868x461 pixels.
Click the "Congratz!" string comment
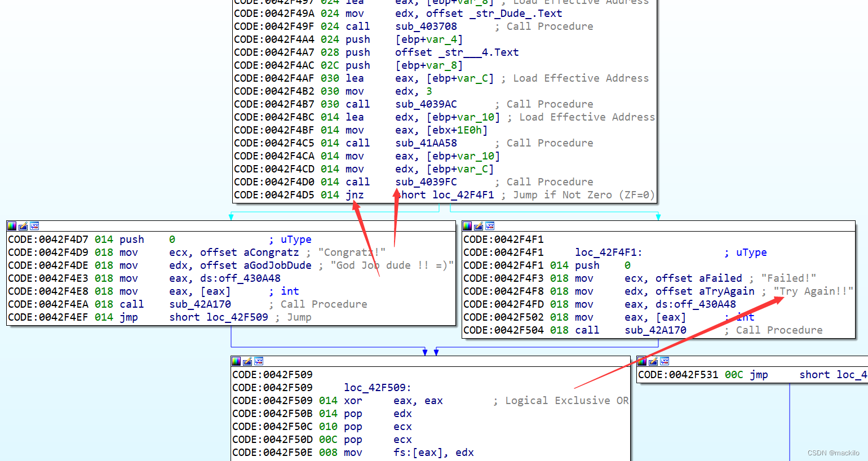click(x=352, y=252)
